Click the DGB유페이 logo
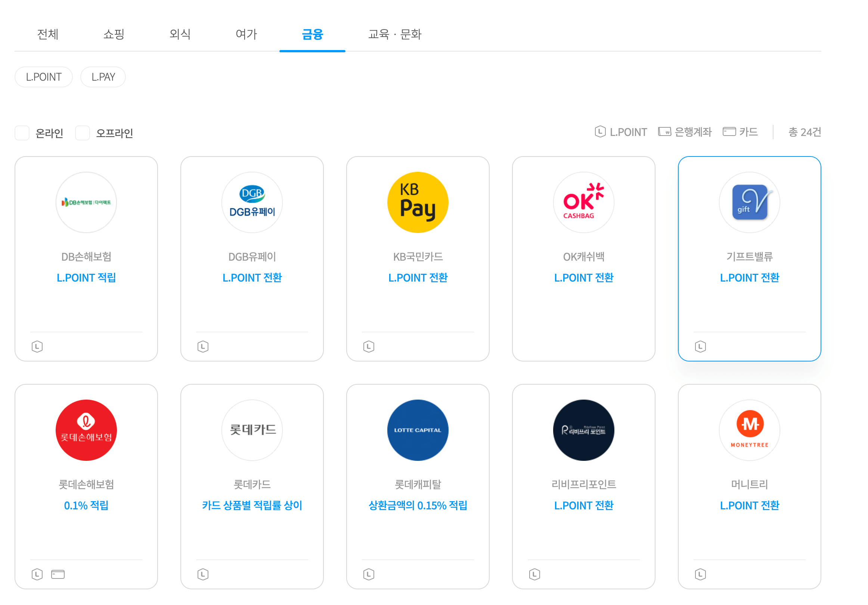 click(252, 202)
